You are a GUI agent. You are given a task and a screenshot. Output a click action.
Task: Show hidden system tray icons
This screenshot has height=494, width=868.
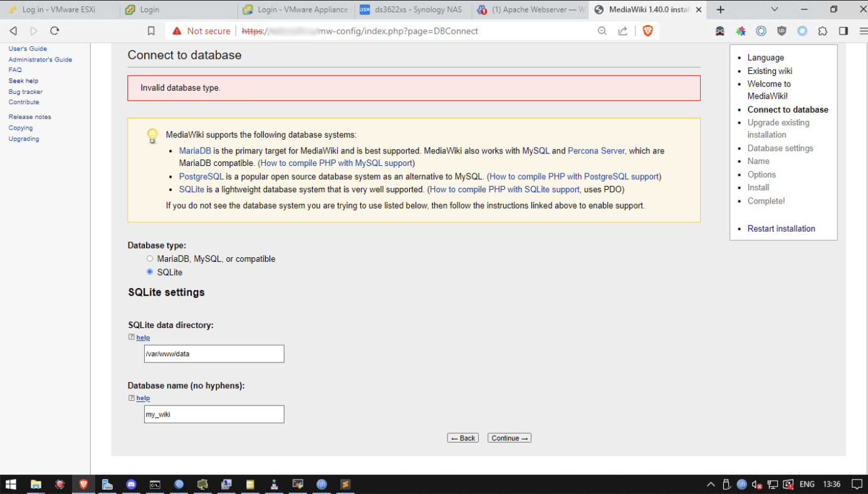click(x=711, y=484)
